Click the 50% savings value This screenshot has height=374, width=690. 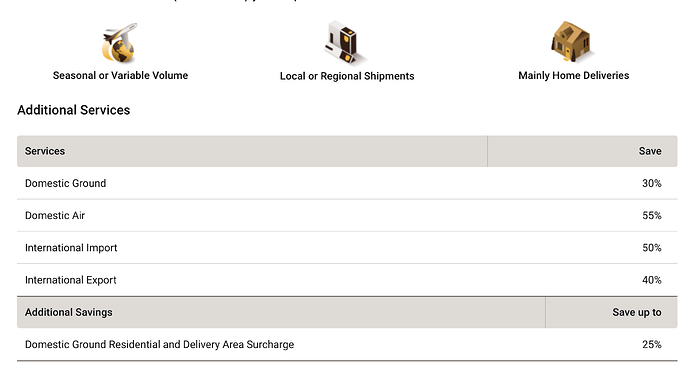(652, 248)
